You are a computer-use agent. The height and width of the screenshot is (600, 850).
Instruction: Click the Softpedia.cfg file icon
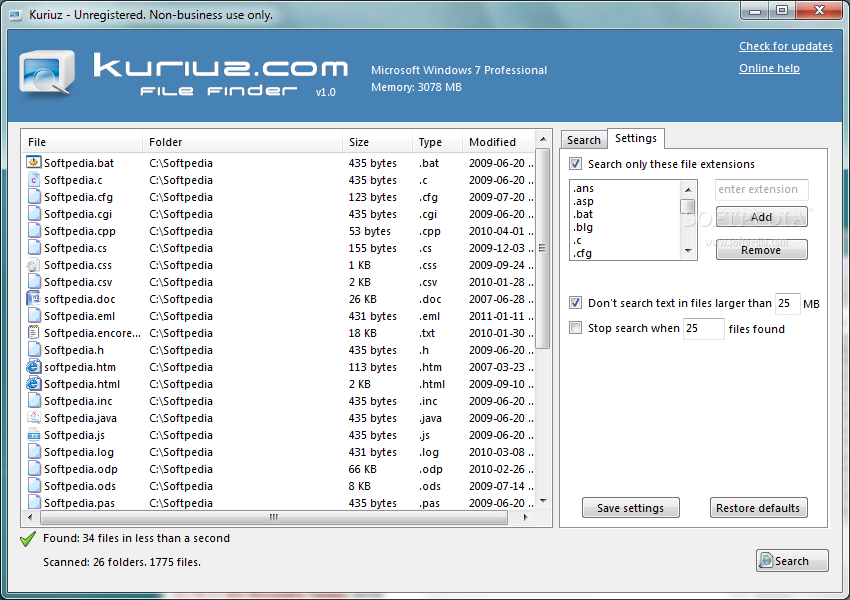(x=34, y=196)
